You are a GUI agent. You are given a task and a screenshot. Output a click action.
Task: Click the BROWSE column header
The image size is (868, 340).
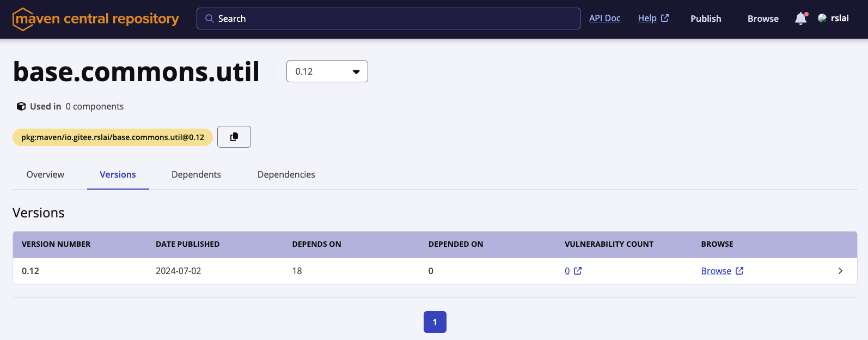717,244
